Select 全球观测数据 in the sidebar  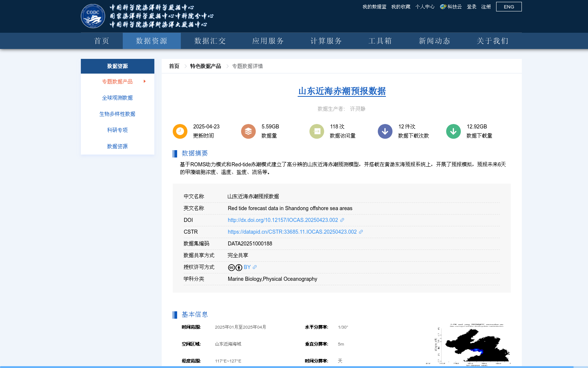coord(117,98)
